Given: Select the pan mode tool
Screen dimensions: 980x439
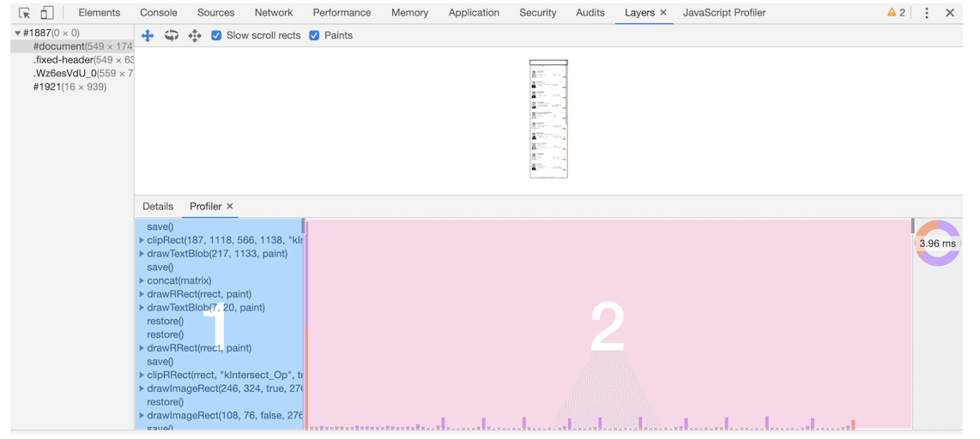Looking at the screenshot, I should 148,35.
